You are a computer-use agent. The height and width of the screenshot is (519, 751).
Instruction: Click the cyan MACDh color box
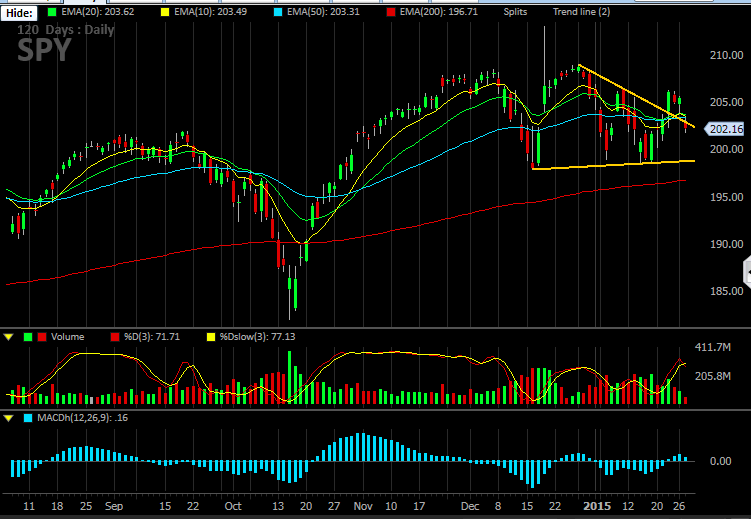coord(28,418)
